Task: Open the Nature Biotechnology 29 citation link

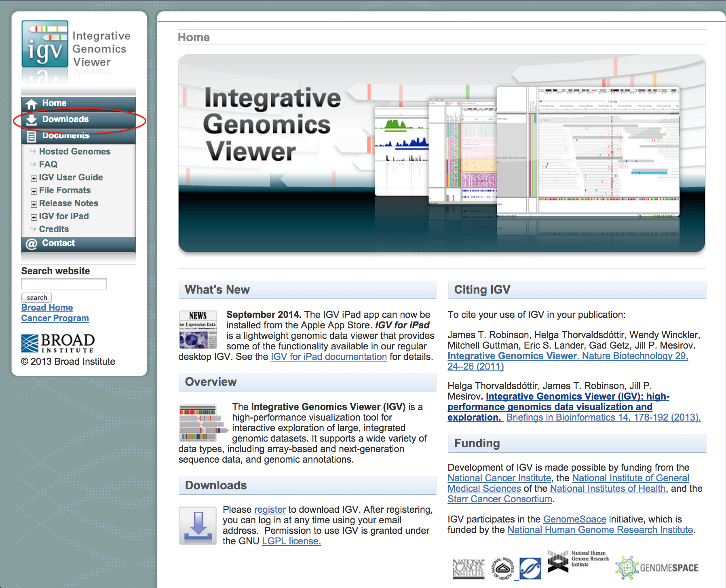Action: (x=568, y=361)
